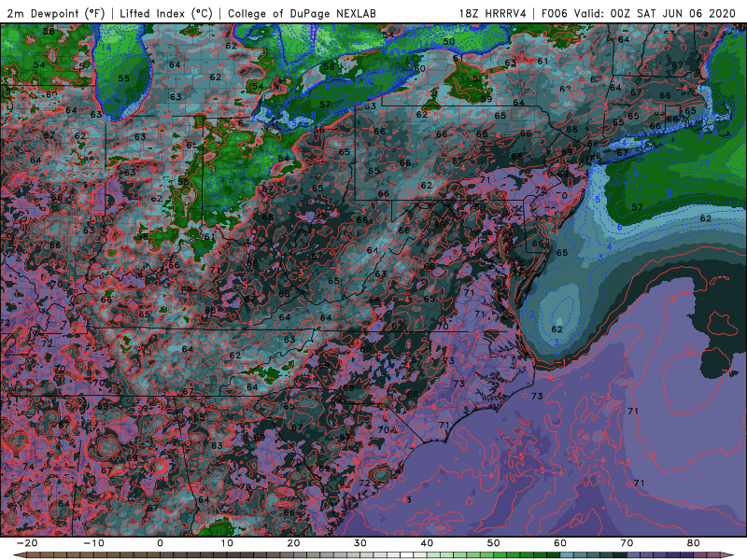
Task: Click the "Lifted Index (°C)" title label
Action: (166, 13)
